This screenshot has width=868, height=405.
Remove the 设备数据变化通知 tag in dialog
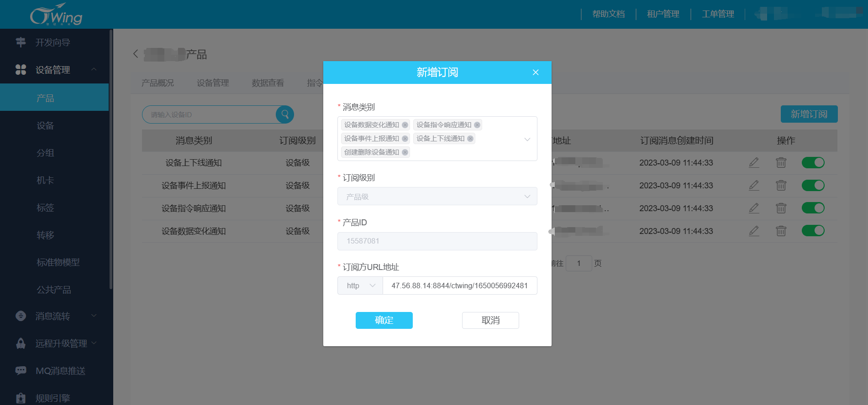click(405, 125)
